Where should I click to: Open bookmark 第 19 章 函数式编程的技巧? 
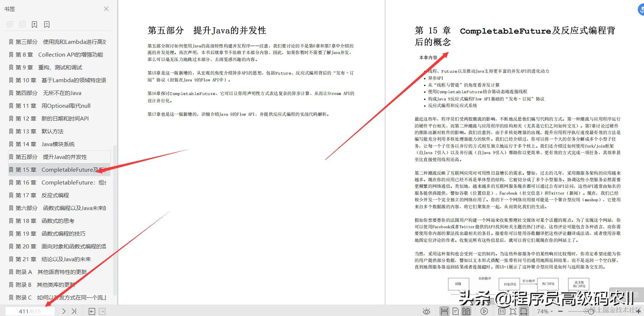pyautogui.click(x=59, y=233)
